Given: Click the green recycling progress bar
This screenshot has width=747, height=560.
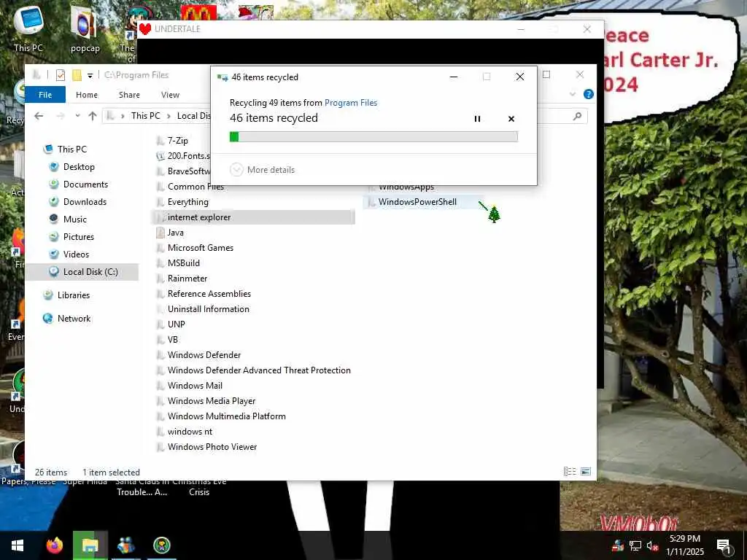Looking at the screenshot, I should tap(373, 137).
